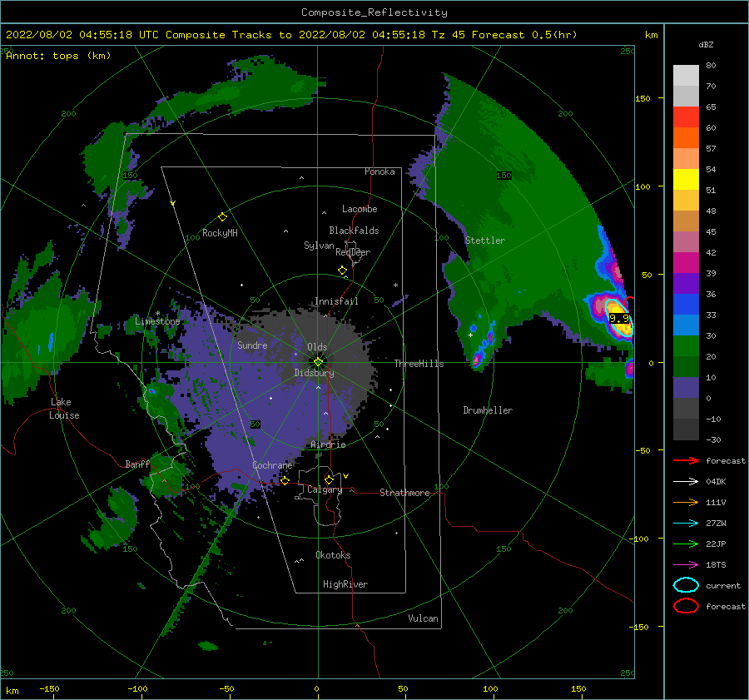
Task: Click the Sundre label on the map
Action: (252, 345)
